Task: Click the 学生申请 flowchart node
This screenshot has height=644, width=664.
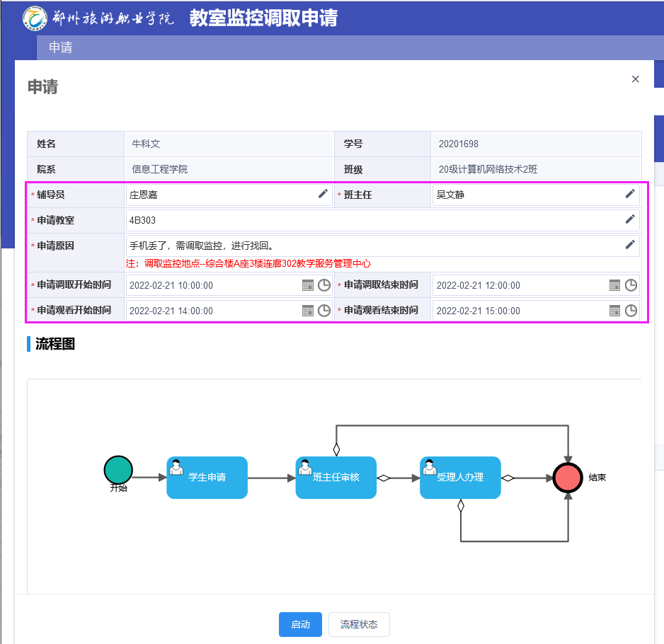Action: (x=207, y=478)
